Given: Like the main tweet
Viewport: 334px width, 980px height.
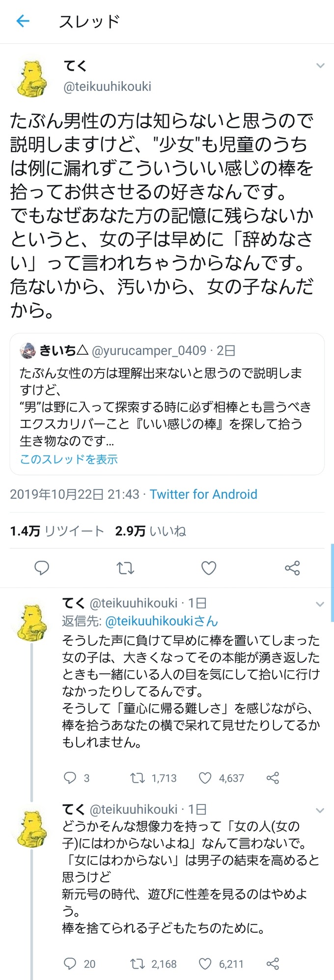Looking at the screenshot, I should (209, 568).
